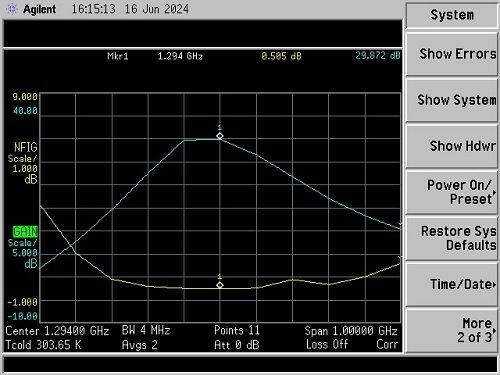Expand the Time/Date submenu

coord(452,284)
